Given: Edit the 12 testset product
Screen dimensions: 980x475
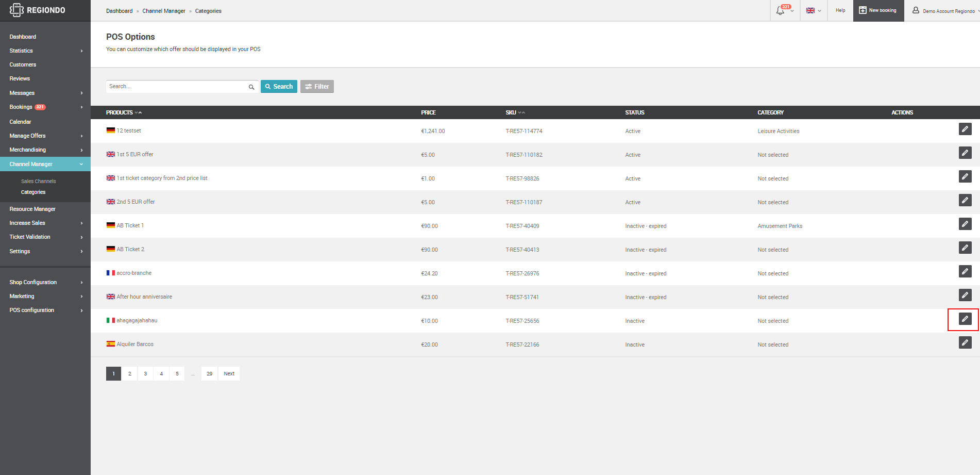Looking at the screenshot, I should click(965, 129).
